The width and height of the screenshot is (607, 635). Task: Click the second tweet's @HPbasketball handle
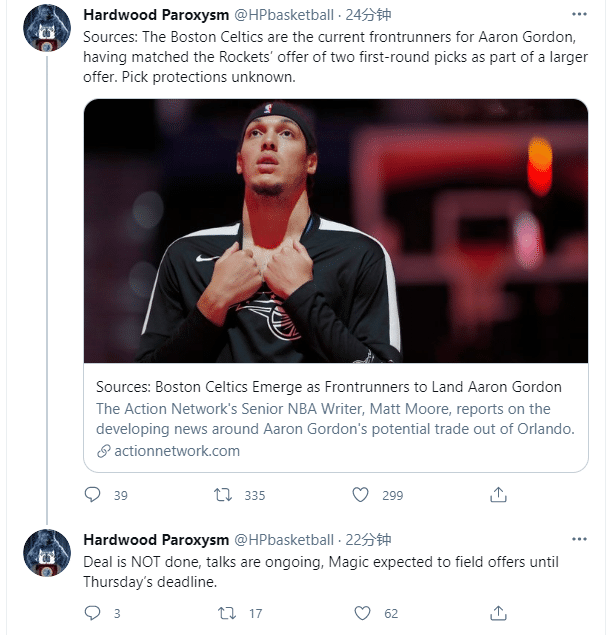click(x=284, y=540)
